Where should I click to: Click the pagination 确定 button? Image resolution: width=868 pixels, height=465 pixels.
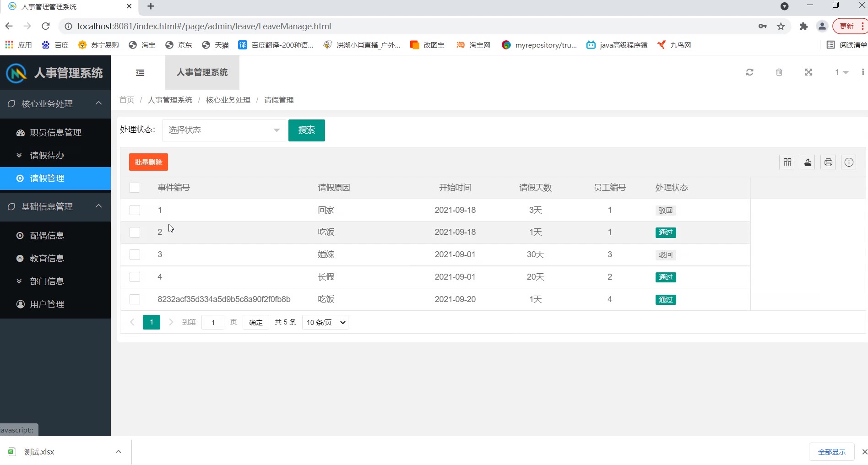256,322
